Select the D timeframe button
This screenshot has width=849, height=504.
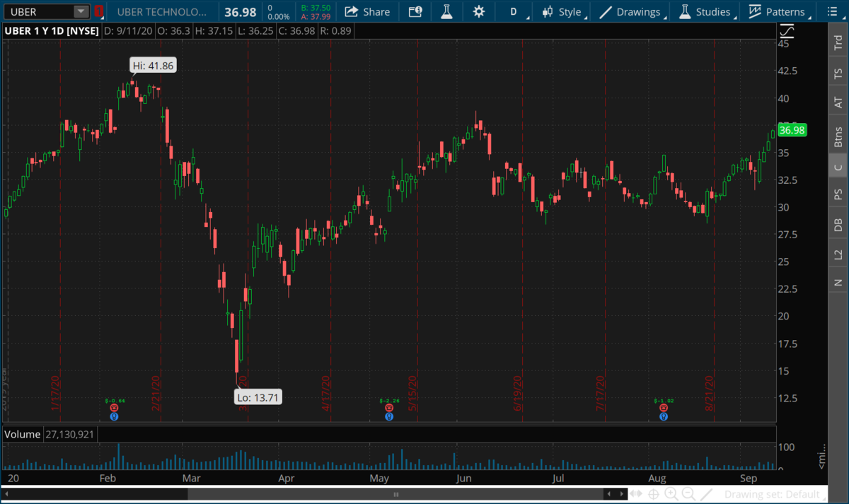(x=514, y=12)
